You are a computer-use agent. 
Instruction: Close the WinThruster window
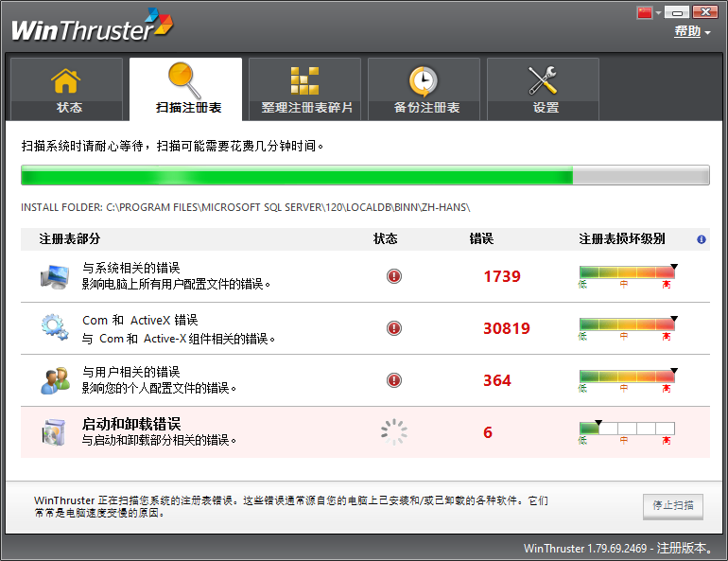click(x=705, y=12)
